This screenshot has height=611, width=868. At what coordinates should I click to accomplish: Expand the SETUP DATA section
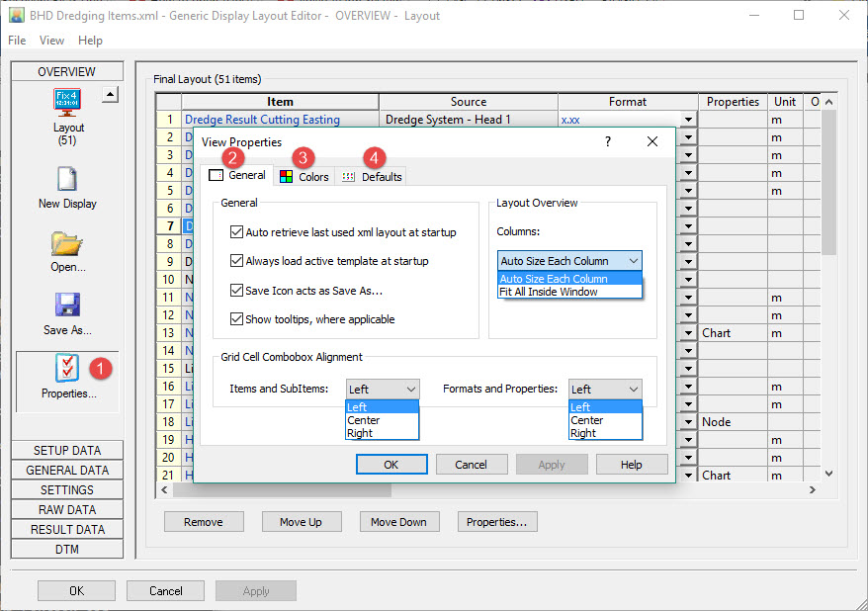[x=67, y=451]
